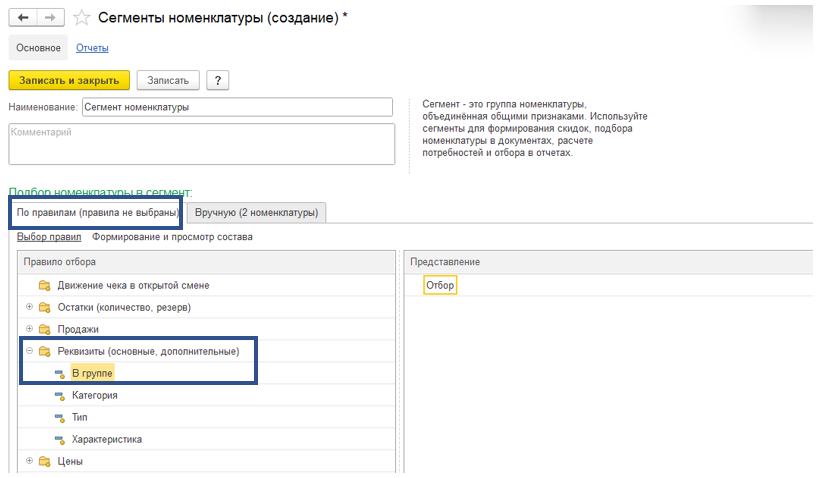The height and width of the screenshot is (478, 817).
Task: Click the rule icon beside Категория
Action: pos(60,396)
